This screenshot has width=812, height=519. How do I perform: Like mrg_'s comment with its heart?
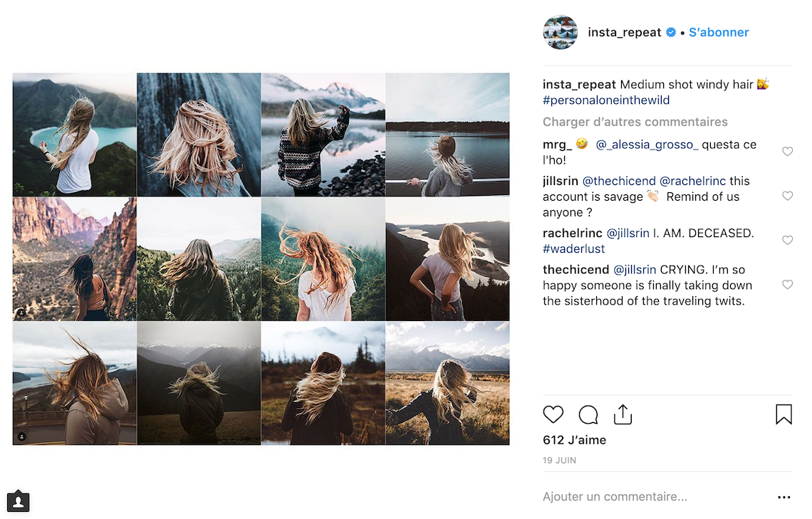(x=787, y=152)
